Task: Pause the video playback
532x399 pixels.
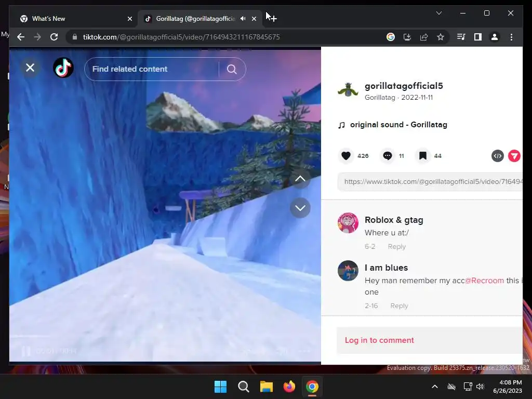Action: point(26,351)
